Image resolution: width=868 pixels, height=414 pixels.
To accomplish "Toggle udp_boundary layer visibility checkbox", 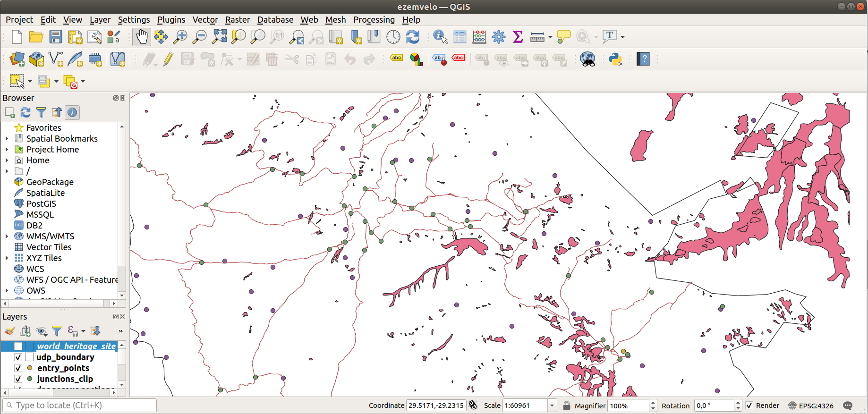I will click(18, 357).
